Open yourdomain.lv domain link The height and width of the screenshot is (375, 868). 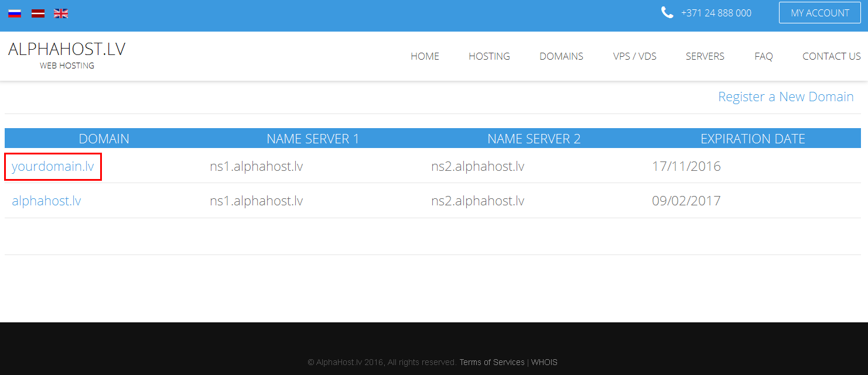click(53, 166)
